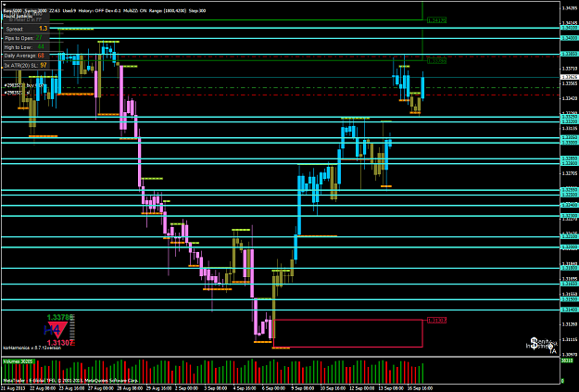
Task: Click the cyan 1.34100 price axis label
Action: pyautogui.click(x=569, y=28)
